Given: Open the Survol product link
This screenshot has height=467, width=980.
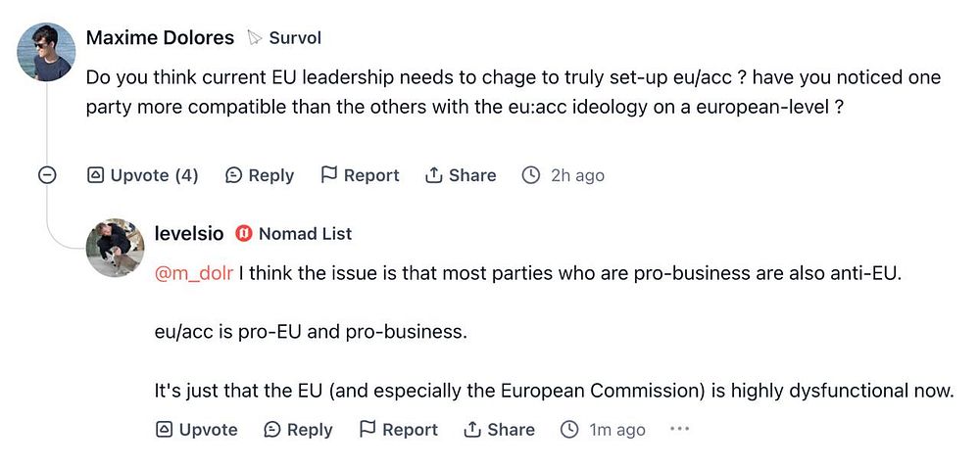Looking at the screenshot, I should tap(295, 38).
